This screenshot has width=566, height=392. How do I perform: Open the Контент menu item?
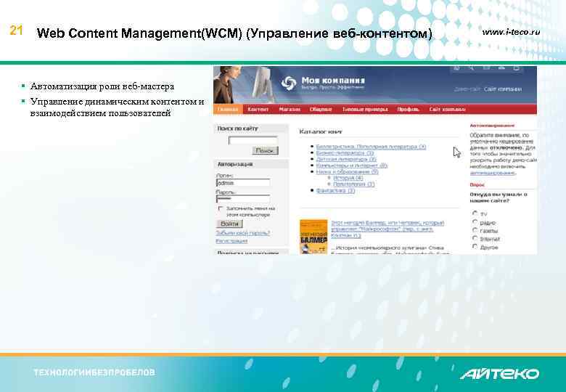pyautogui.click(x=258, y=110)
